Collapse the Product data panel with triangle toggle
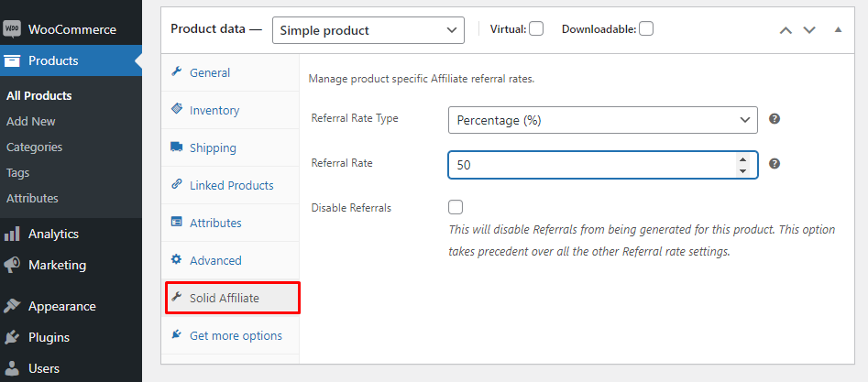 click(x=838, y=29)
